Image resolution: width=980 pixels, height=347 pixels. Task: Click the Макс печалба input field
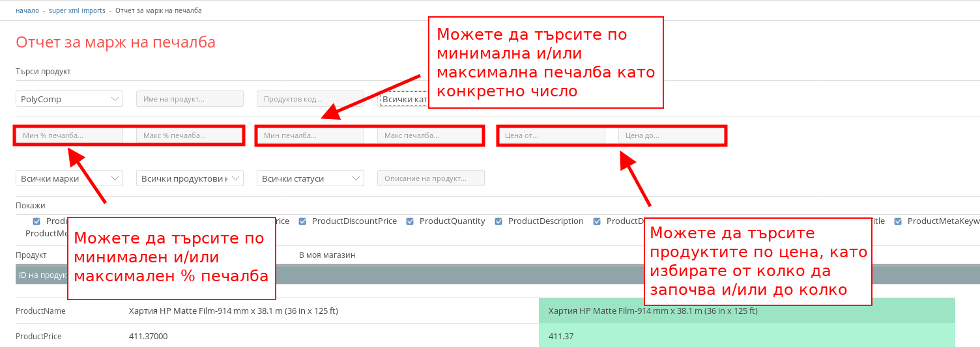point(429,135)
